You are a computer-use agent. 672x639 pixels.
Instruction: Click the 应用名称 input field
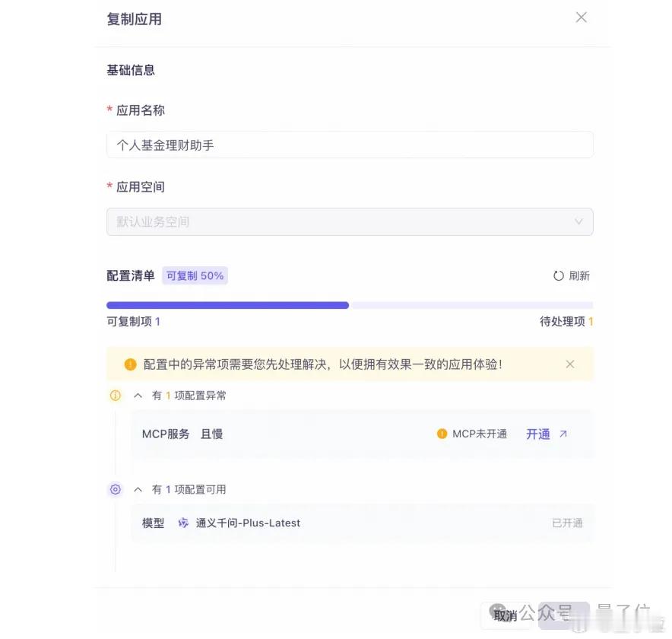pos(350,145)
